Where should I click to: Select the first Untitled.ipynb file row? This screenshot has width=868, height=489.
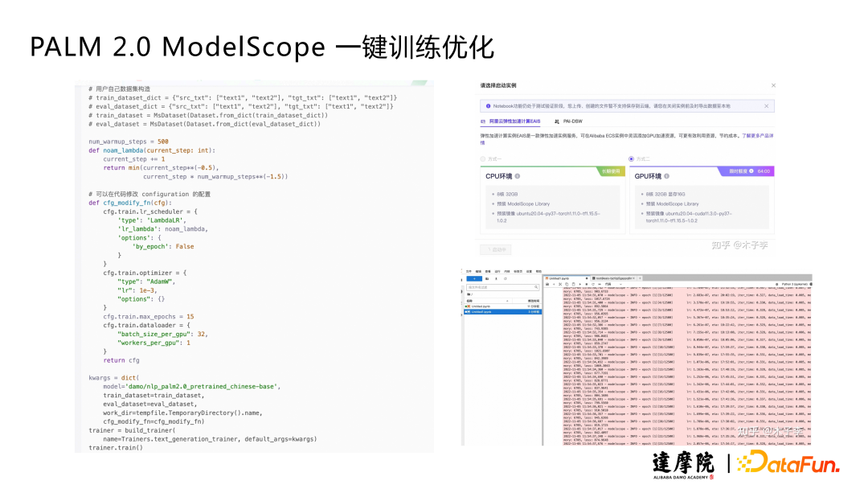[x=502, y=306]
